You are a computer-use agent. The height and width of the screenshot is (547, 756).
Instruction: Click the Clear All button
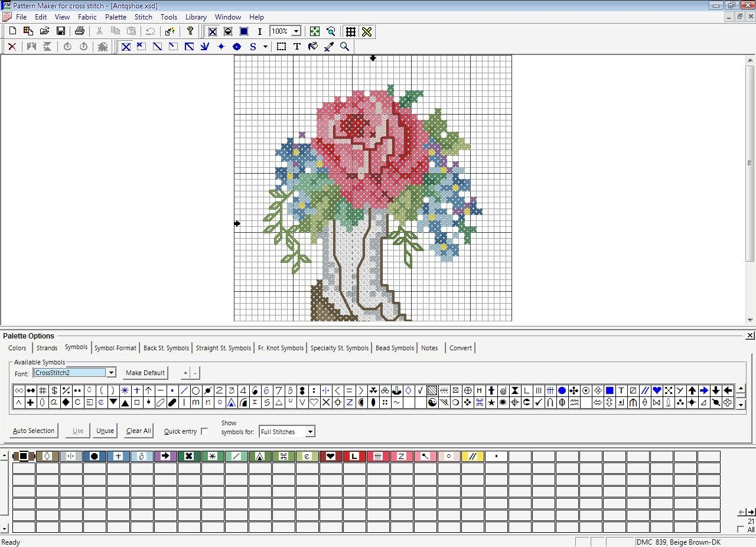point(138,431)
